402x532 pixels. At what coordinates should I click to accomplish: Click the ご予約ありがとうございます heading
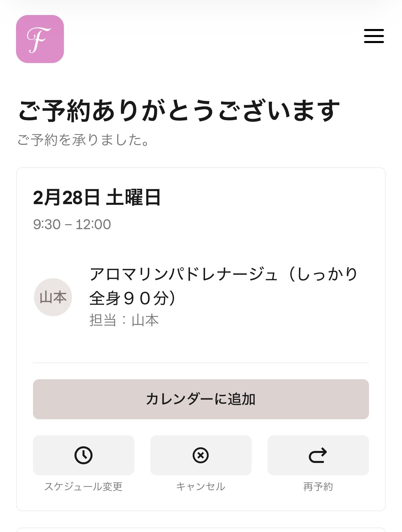tap(179, 111)
